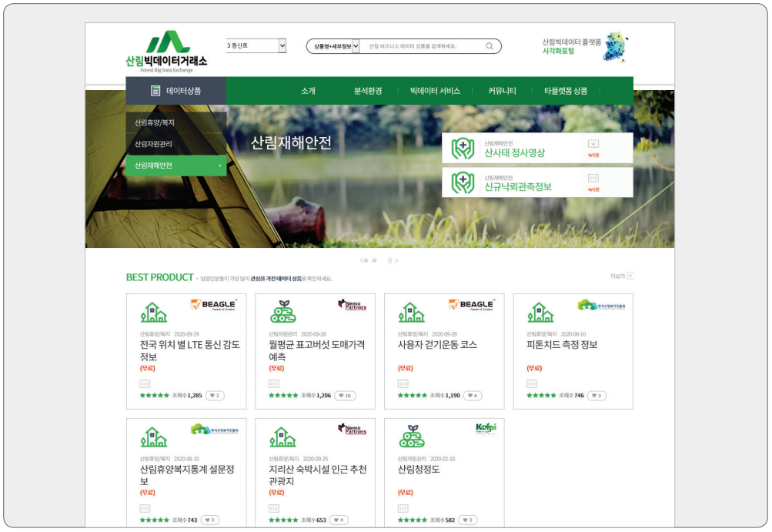Image resolution: width=772 pixels, height=532 pixels.
Task: Like the LTE 통신 감도 product, heart 2
Action: (x=215, y=396)
